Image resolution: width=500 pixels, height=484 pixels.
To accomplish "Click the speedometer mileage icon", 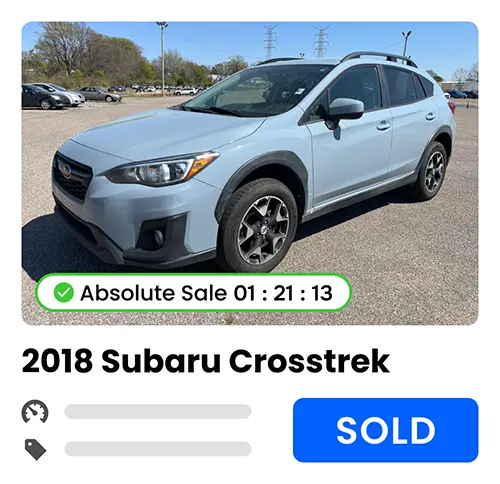I will point(35,412).
